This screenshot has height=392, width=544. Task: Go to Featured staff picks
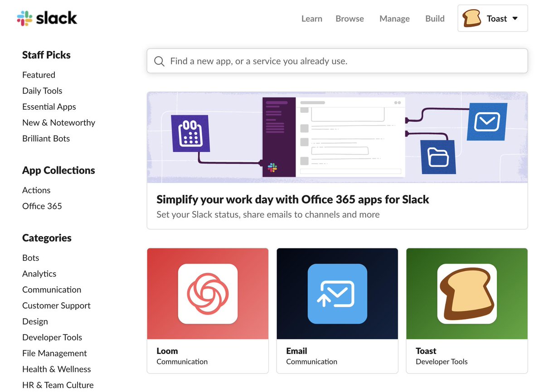click(39, 75)
